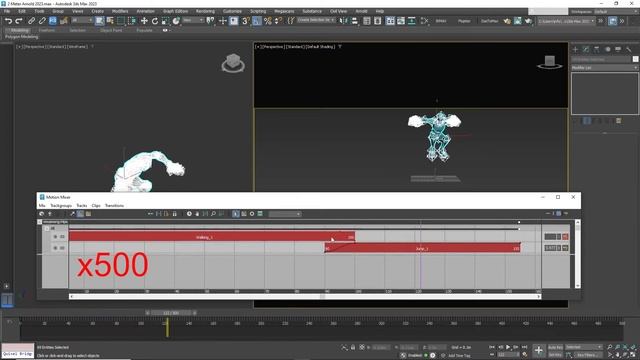Open the Utilities panel wrench tab
This screenshot has height=360, width=640.
[x=629, y=49]
